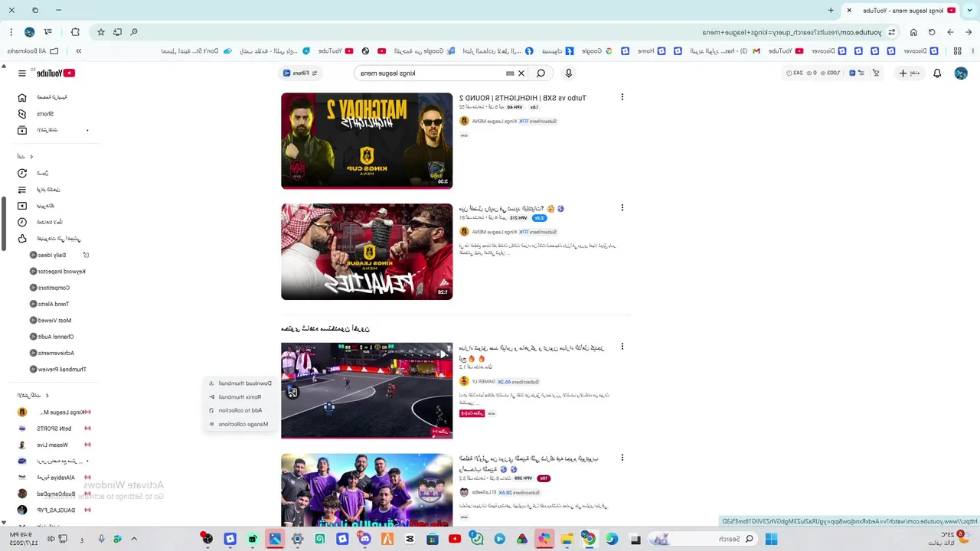Open the Windows taskbar Search box
980x551 pixels.
[x=704, y=539]
